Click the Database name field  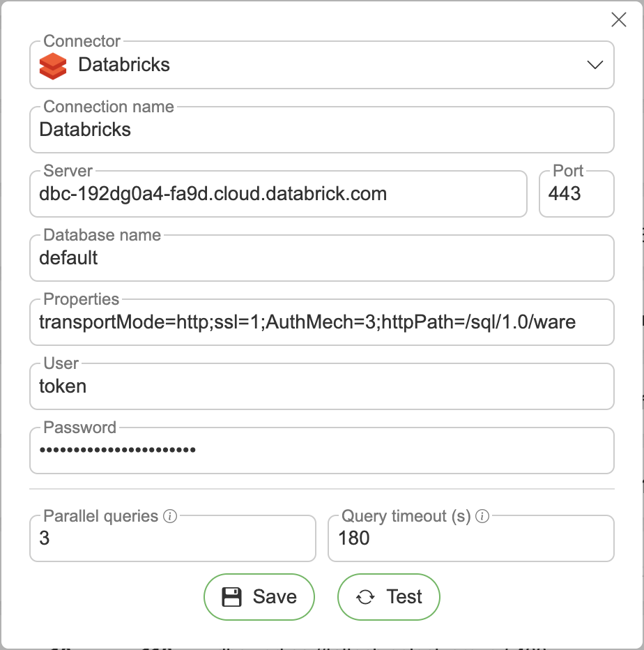coord(321,258)
